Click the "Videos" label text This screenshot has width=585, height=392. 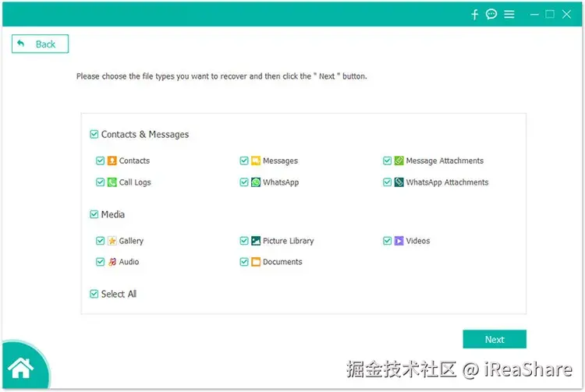(418, 241)
